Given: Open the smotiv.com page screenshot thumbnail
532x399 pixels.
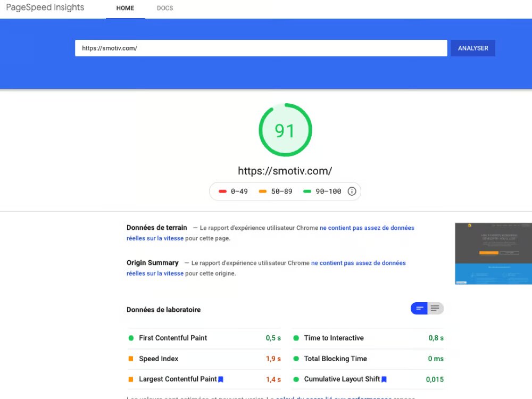Looking at the screenshot, I should tap(493, 253).
